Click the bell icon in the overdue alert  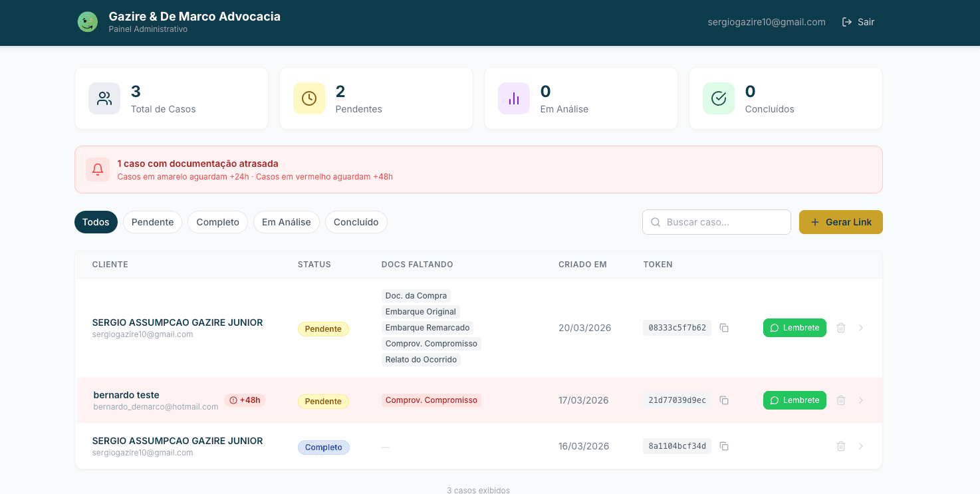(98, 170)
